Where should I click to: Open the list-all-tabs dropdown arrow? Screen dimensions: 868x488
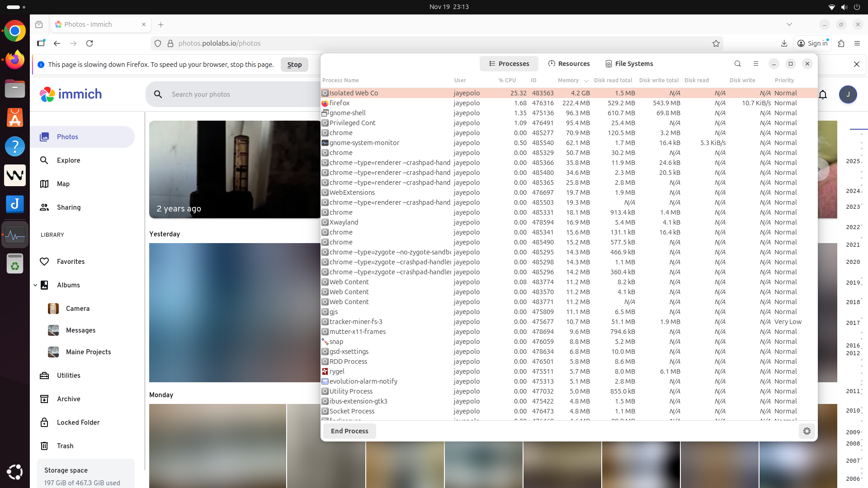(x=789, y=24)
